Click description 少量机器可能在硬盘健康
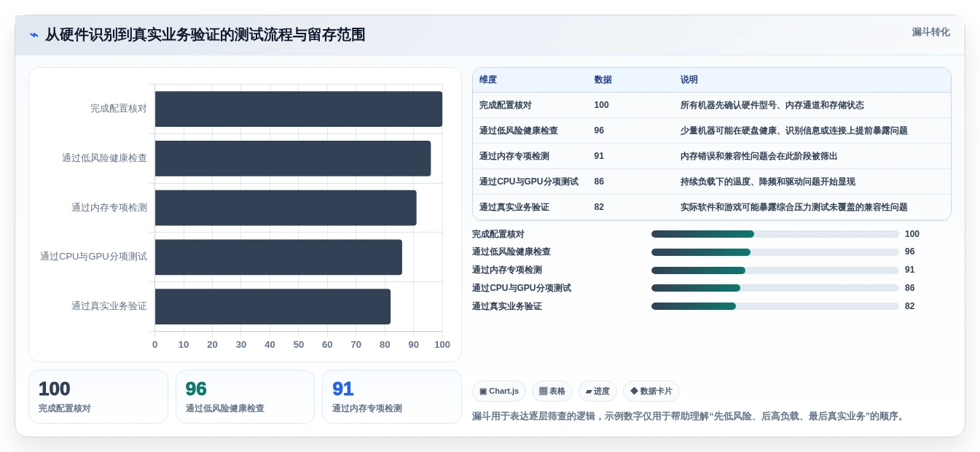Screen dimensions: 980x452 pos(794,130)
